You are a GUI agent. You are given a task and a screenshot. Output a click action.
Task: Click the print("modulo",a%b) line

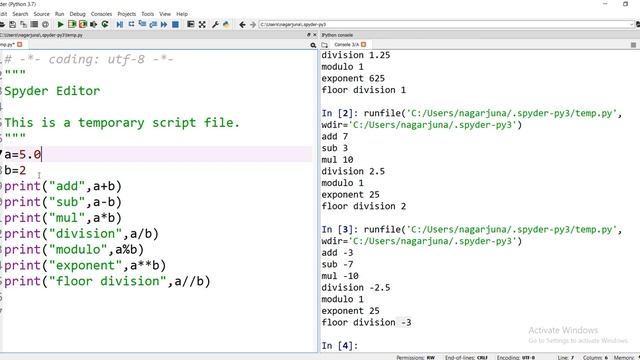74,250
